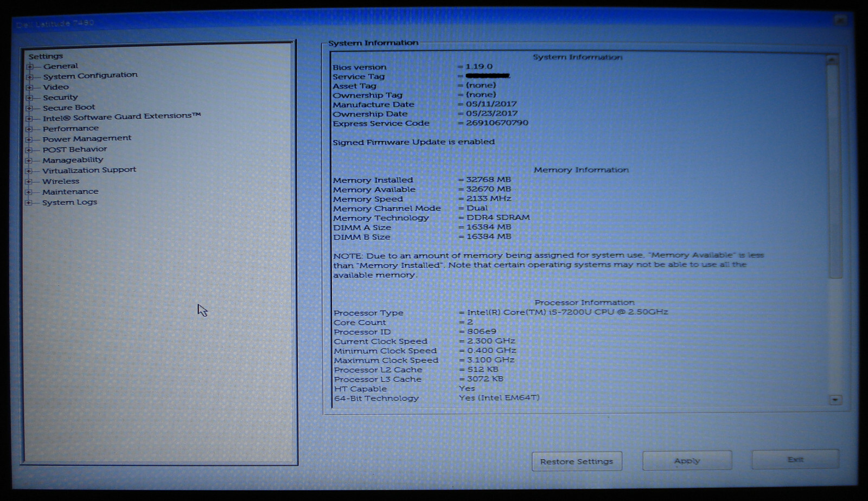
Task: Click Processor ID value 806e9
Action: tap(482, 331)
